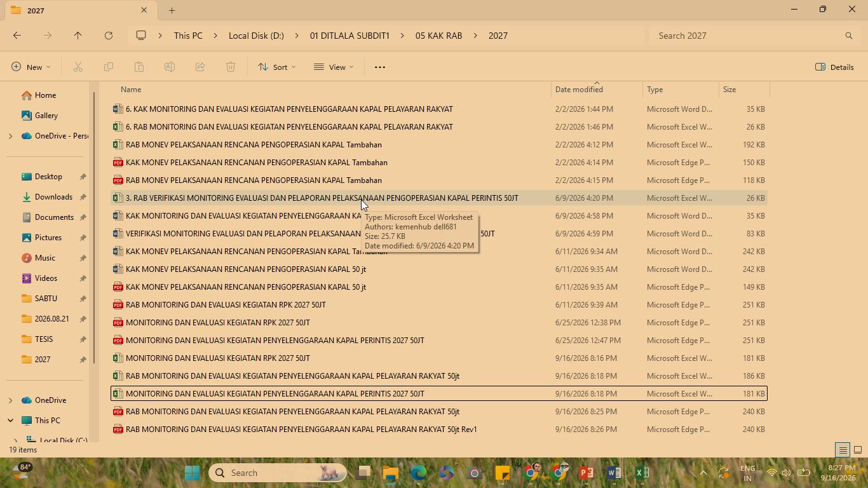The image size is (868, 488).
Task: Select MONITORING DAN EVALUASI KEGIATAN RPK Excel file
Action: pyautogui.click(x=218, y=358)
